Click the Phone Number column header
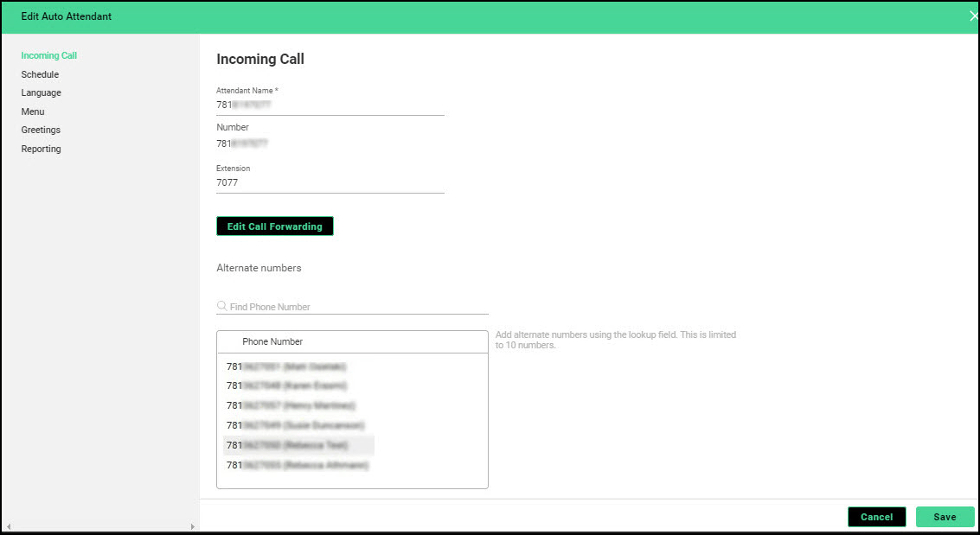Viewport: 980px width, 535px height. [272, 341]
